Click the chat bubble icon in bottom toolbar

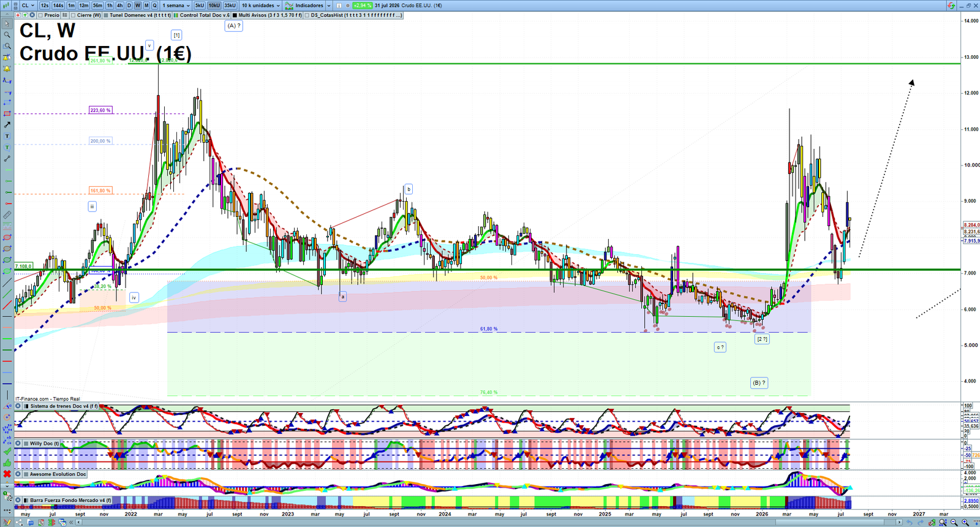[30, 522]
